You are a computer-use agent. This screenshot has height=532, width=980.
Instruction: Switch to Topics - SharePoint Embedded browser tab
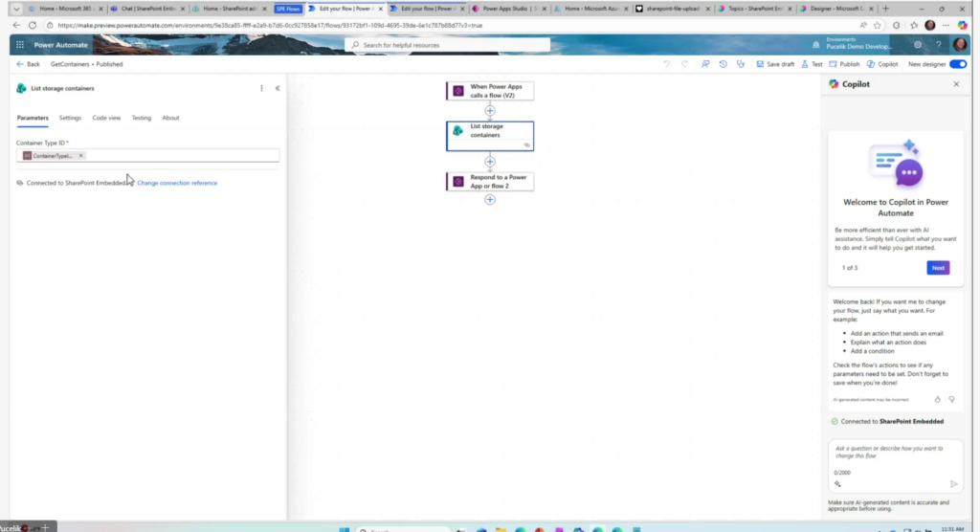(754, 9)
